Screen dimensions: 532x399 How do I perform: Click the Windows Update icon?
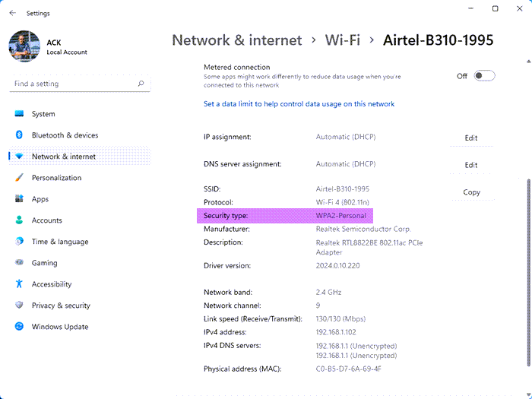(x=19, y=327)
